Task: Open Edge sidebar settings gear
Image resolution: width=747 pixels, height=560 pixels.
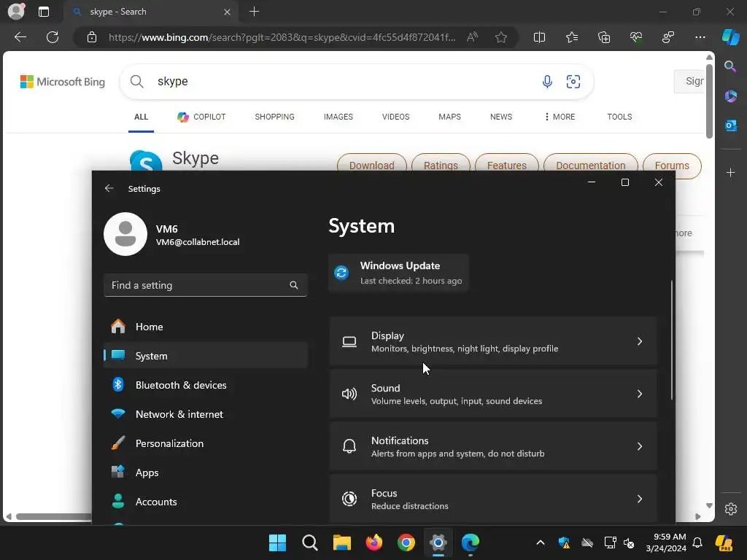Action: pyautogui.click(x=730, y=509)
